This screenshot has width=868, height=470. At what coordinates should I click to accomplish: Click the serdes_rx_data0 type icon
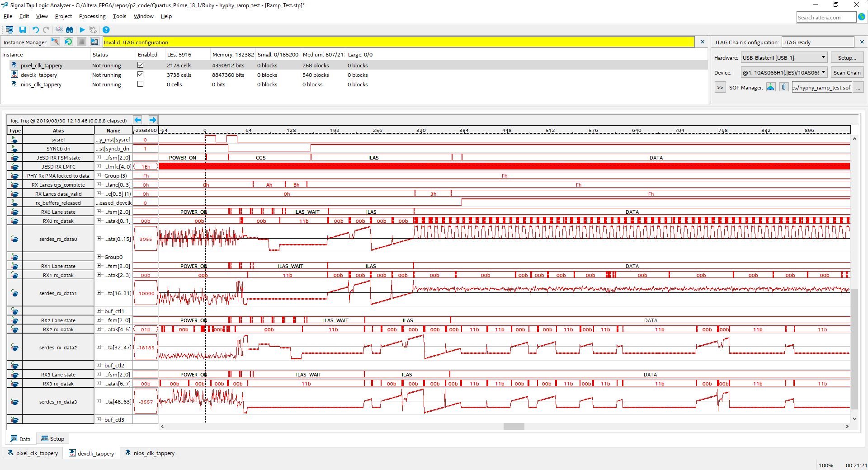[x=14, y=239]
